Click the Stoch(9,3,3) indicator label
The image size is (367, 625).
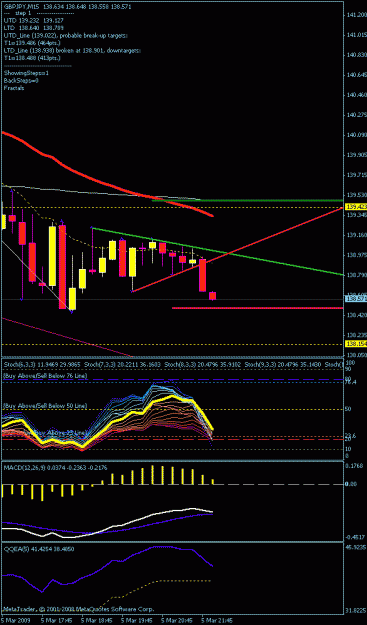283,364
